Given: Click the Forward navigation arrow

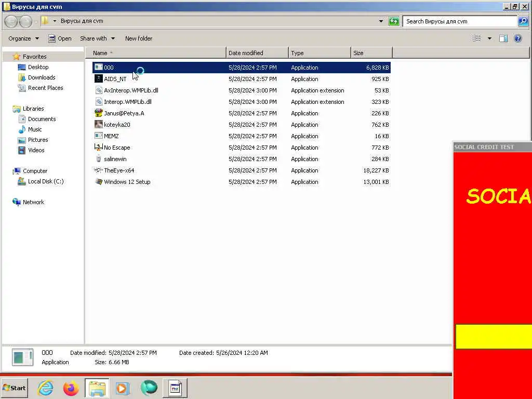Looking at the screenshot, I should 25,21.
